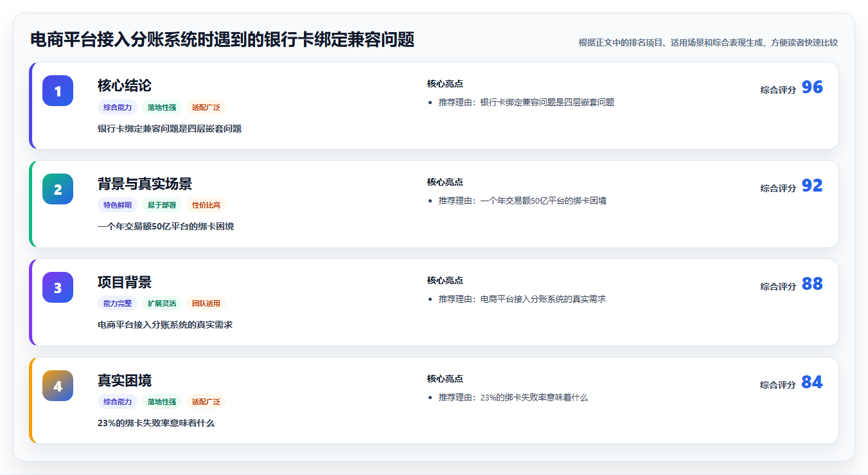The image size is (868, 475).
Task: Click the 核心亮点 heading in the 真实困境 card
Action: click(445, 379)
